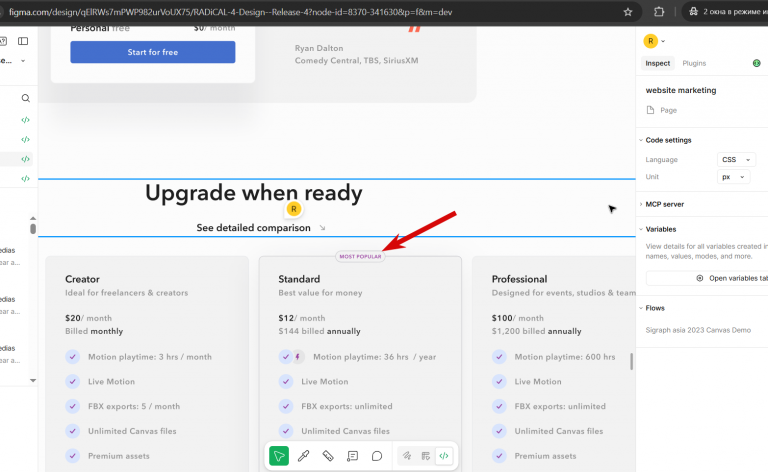This screenshot has height=472, width=768.
Task: Click the lightning bolt icon in Standard plan
Action: coord(298,356)
